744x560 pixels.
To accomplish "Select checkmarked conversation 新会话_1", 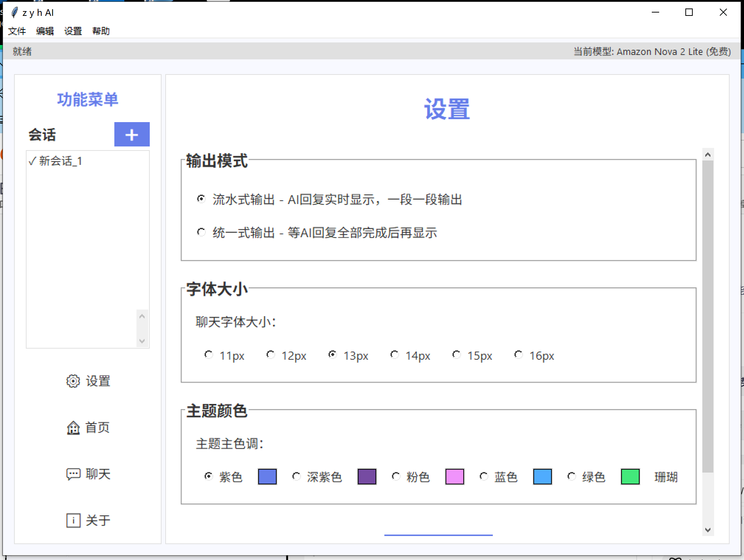I will 55,161.
